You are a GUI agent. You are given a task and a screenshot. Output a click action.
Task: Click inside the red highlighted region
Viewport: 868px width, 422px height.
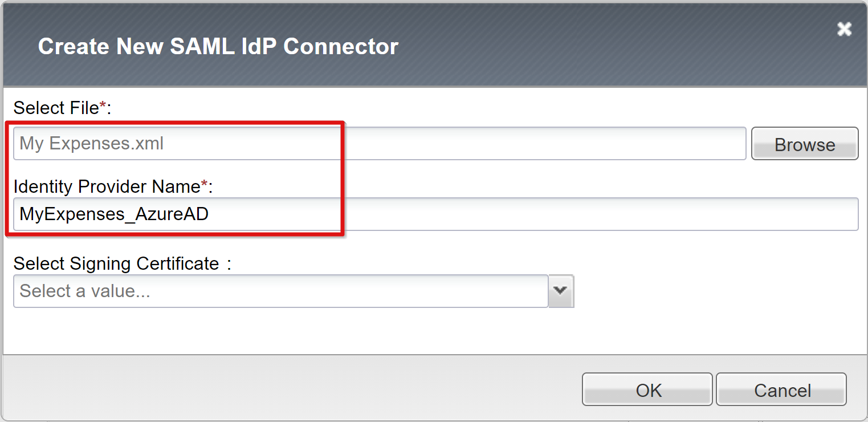[171, 177]
